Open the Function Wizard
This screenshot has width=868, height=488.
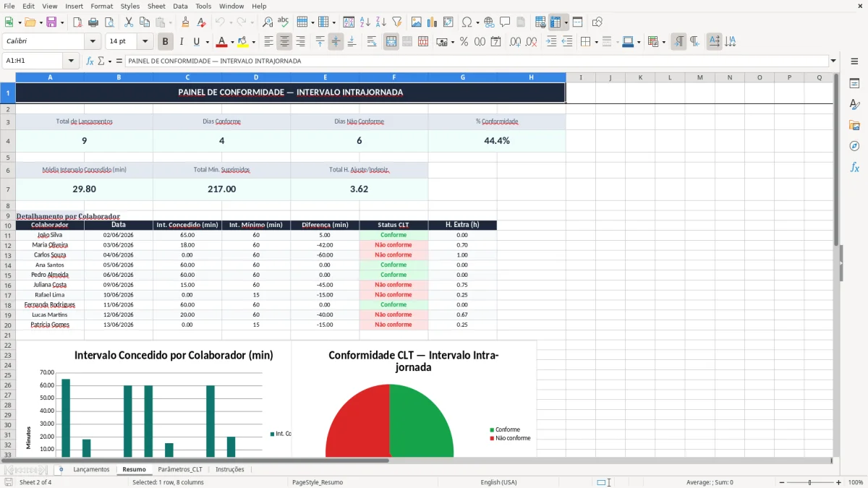pyautogui.click(x=90, y=61)
